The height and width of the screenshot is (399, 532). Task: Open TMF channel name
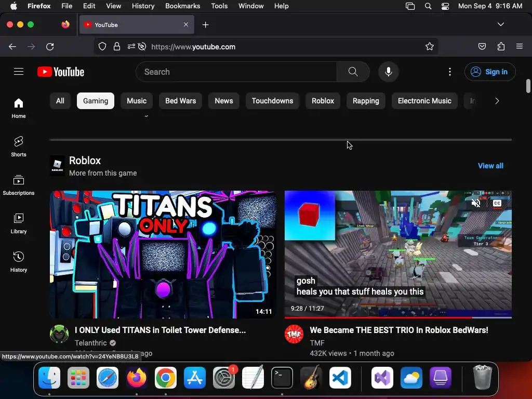(x=317, y=343)
